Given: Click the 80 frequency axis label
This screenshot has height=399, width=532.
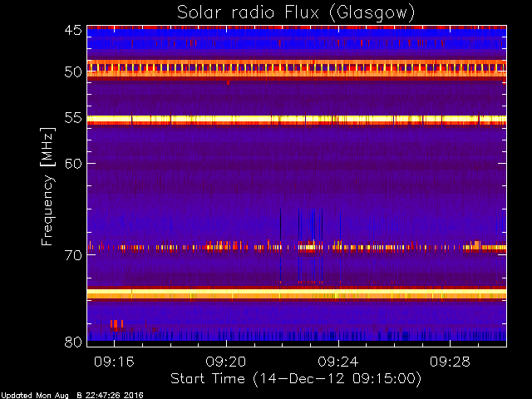Looking at the screenshot, I should click(x=73, y=342).
